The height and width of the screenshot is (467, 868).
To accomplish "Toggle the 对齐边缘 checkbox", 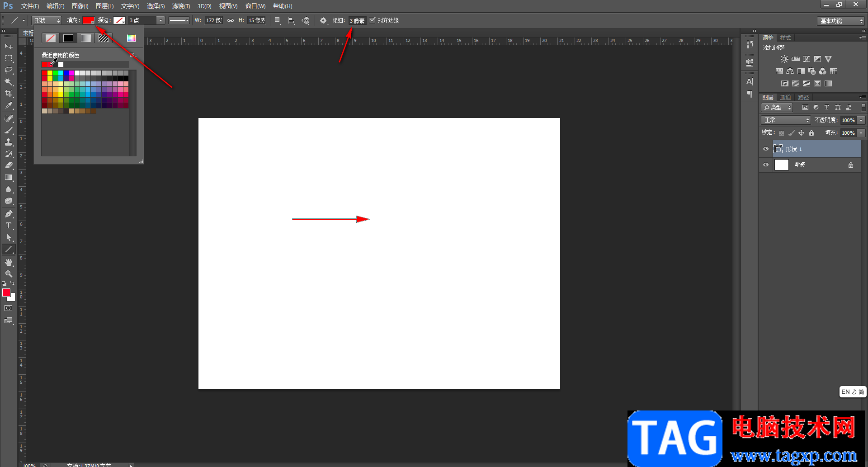I will click(x=373, y=20).
